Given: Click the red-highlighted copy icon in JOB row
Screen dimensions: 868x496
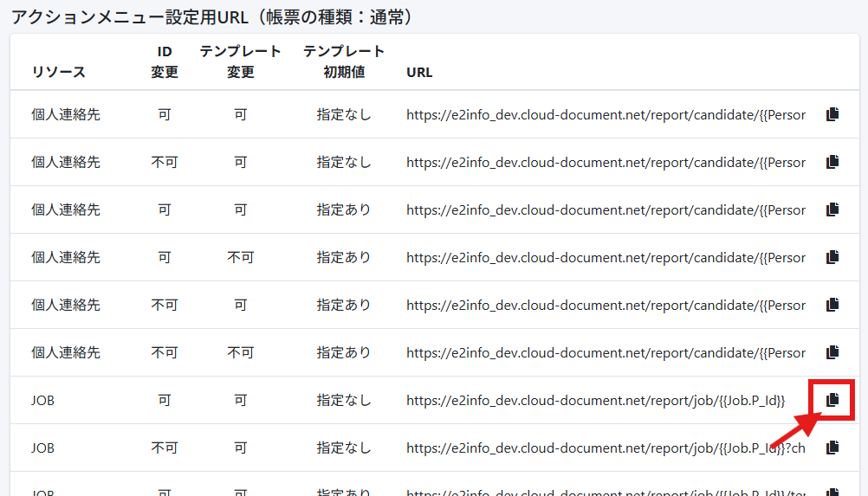Looking at the screenshot, I should (x=832, y=400).
